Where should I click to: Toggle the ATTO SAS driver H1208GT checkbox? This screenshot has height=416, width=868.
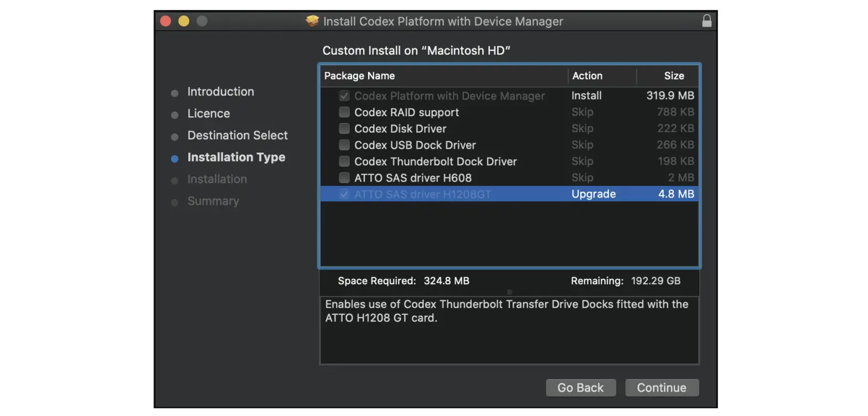344,194
